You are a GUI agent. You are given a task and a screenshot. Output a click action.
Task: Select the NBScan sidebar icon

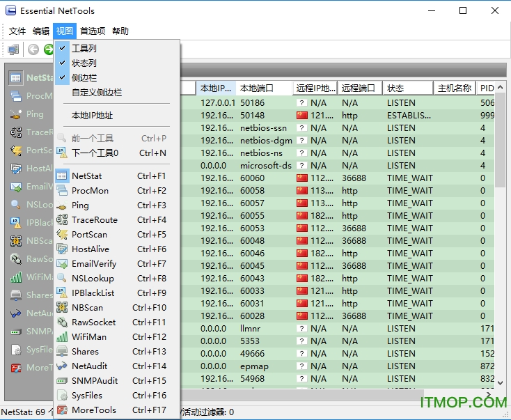point(15,241)
